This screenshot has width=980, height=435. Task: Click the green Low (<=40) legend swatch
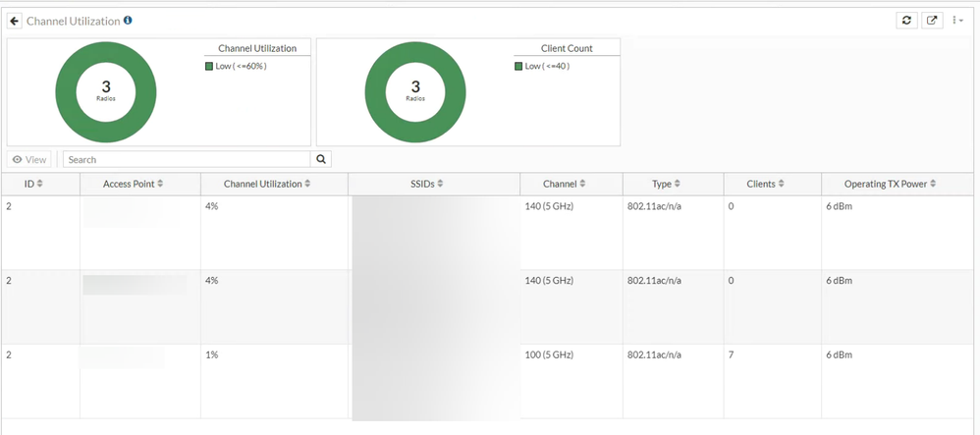tap(518, 66)
